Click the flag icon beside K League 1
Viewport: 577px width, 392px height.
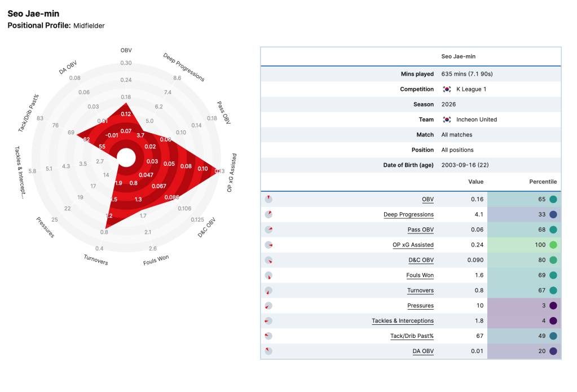point(447,89)
